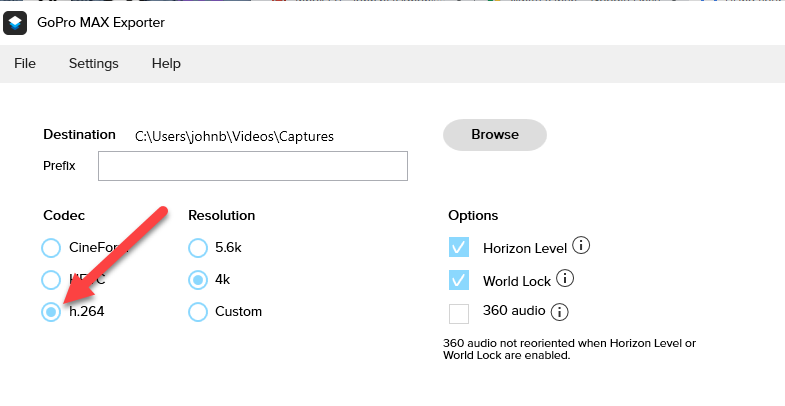Choose the Custom resolution option
Image resolution: width=785 pixels, height=406 pixels.
pyautogui.click(x=198, y=312)
